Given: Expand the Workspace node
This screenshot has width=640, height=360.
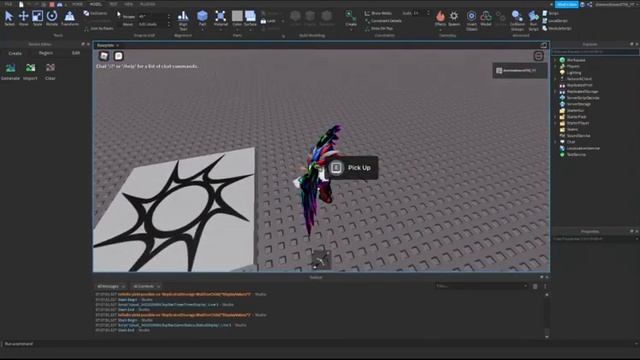Looking at the screenshot, I should (555, 60).
